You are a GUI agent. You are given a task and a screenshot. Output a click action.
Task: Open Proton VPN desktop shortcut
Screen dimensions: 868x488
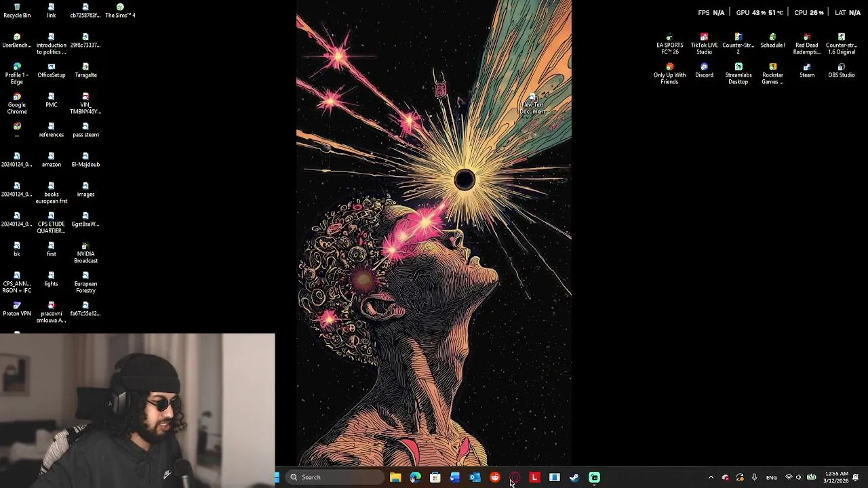(x=17, y=308)
